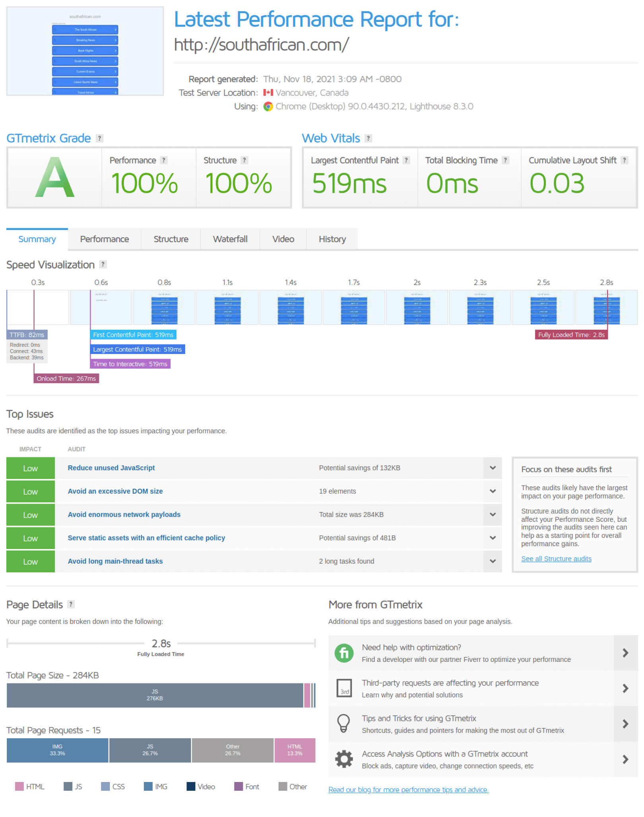This screenshot has height=817, width=644.
Task: Click the 0.8s filmstrip frame
Action: point(164,307)
